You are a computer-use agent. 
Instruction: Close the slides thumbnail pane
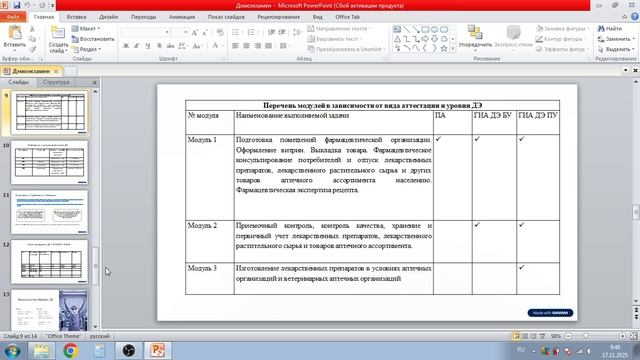click(x=95, y=82)
